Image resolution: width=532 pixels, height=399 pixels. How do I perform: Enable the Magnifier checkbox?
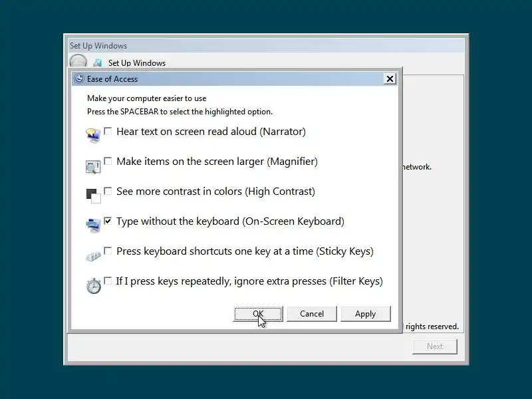tap(108, 161)
